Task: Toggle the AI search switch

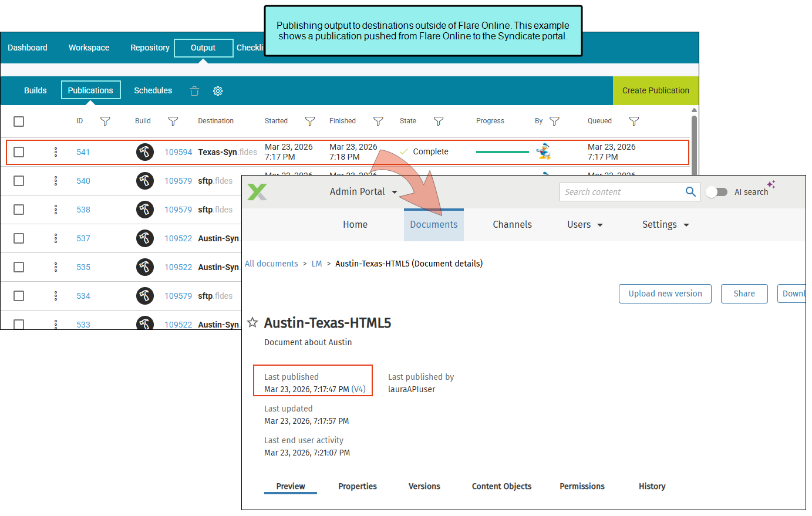Action: pyautogui.click(x=716, y=192)
